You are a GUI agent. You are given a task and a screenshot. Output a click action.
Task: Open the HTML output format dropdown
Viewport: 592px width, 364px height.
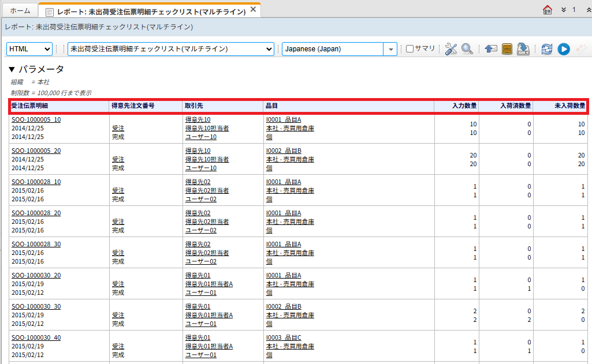tap(29, 49)
